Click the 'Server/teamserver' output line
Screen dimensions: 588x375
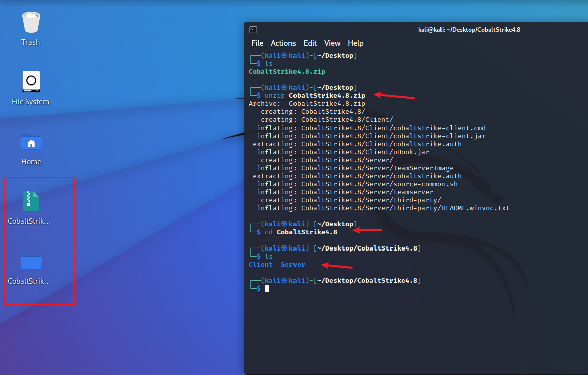(345, 192)
